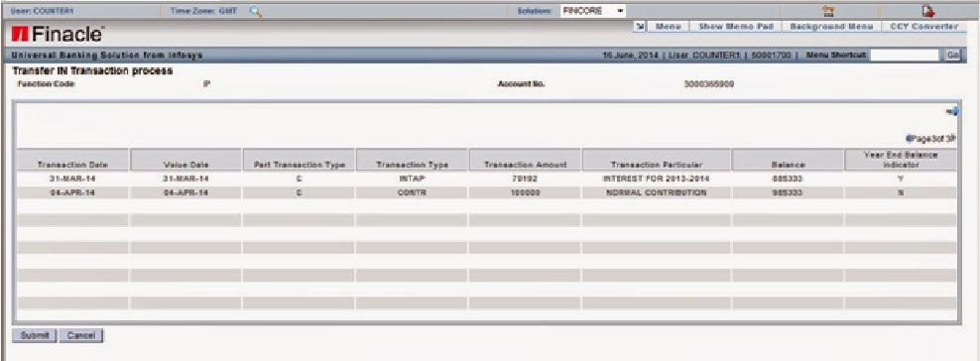Click the magnifier icon beside Time Zone
This screenshot has height=361, width=980.
tap(255, 11)
